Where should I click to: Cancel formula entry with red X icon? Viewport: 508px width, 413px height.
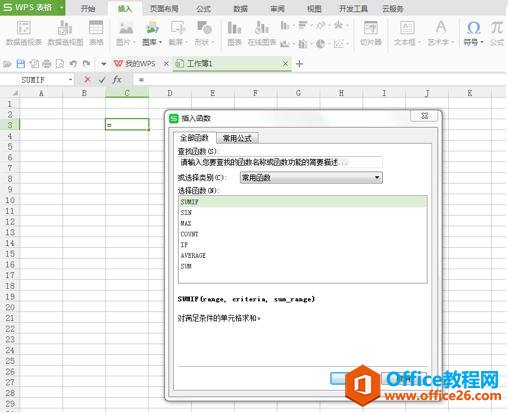87,80
